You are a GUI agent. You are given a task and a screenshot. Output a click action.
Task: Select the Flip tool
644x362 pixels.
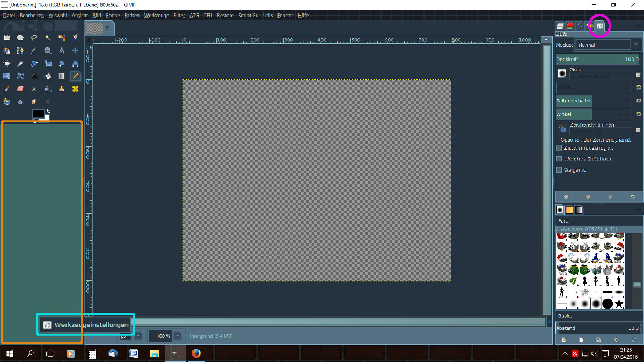[x=6, y=76]
